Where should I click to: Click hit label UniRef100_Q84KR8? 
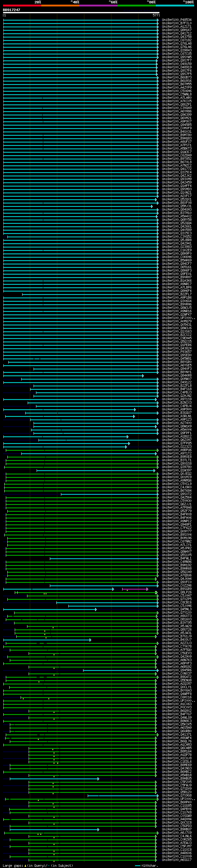tap(176, 375)
